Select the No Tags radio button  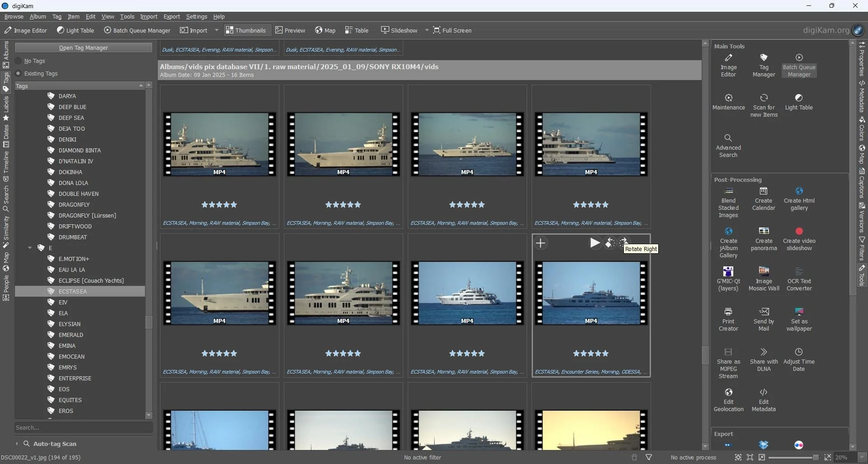(x=19, y=61)
